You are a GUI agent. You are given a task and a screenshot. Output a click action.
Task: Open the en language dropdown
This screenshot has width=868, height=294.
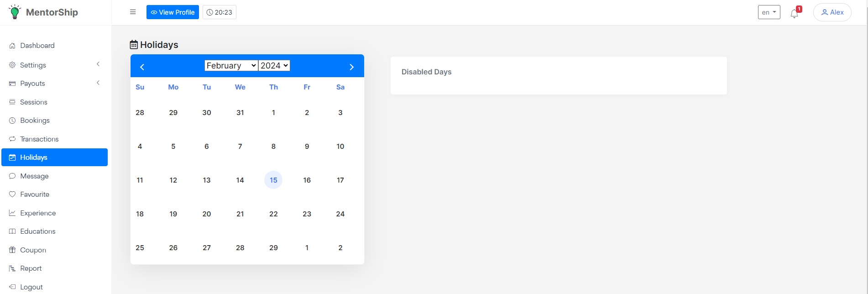(769, 12)
